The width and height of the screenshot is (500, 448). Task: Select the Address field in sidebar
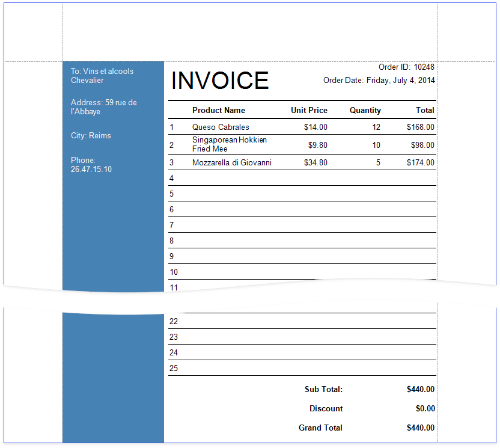(103, 107)
